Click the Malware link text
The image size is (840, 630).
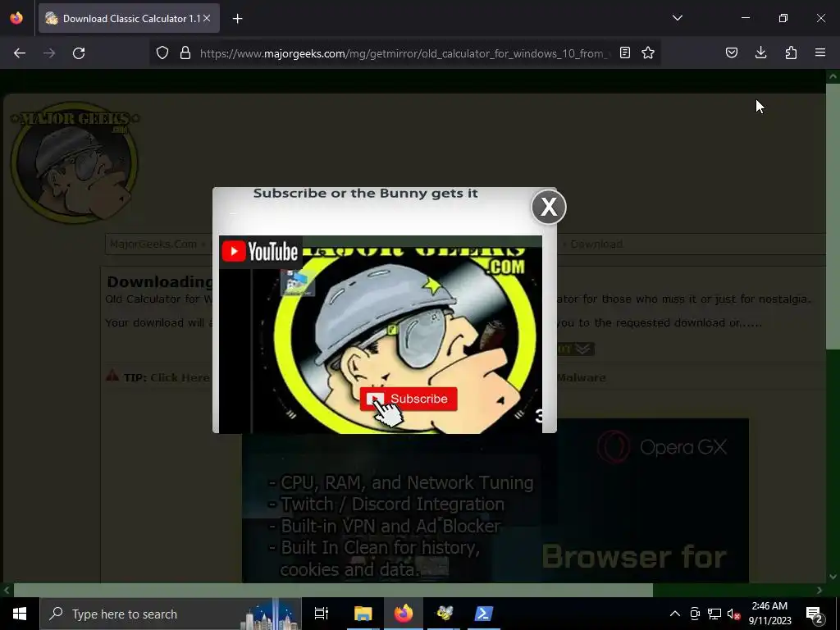(582, 377)
